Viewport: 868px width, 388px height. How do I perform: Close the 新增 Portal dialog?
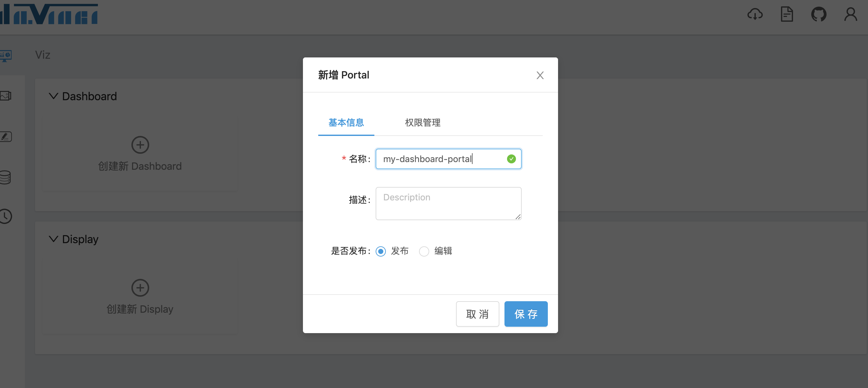(x=540, y=76)
